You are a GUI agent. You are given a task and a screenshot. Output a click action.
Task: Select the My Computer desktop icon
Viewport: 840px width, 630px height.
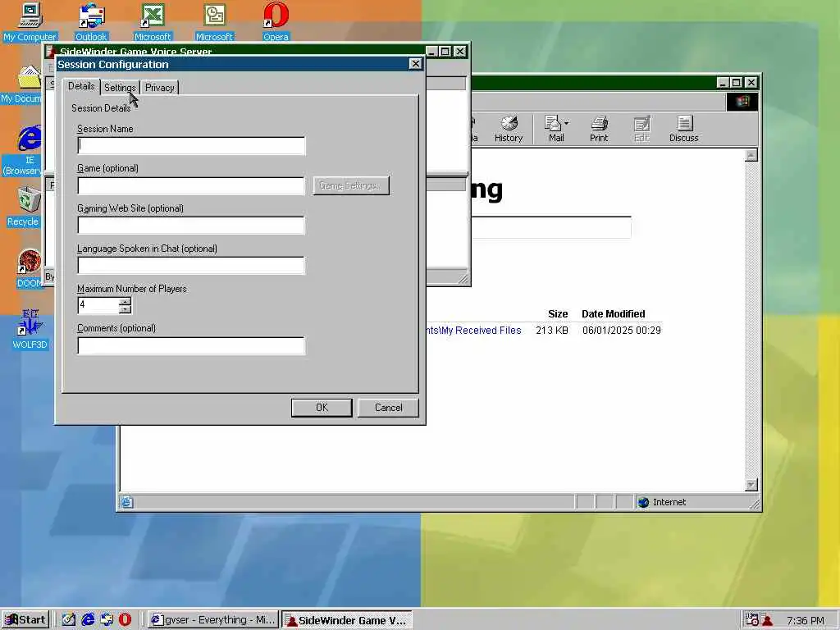coord(30,21)
